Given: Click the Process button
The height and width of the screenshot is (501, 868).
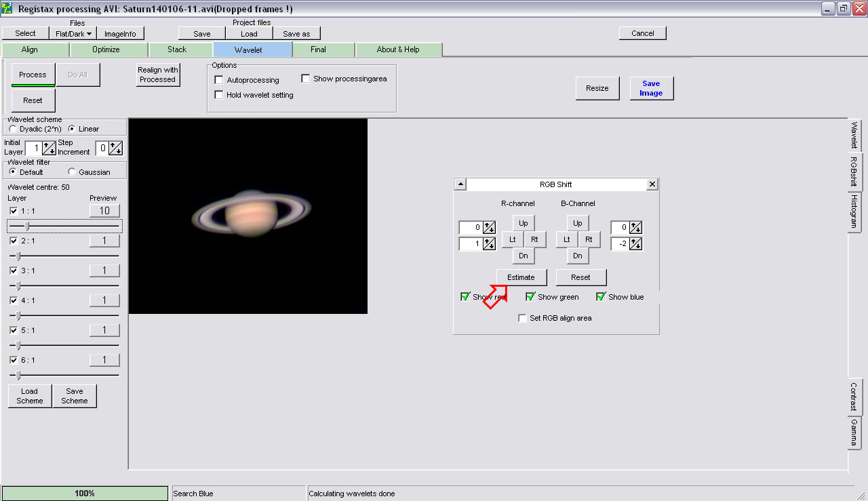Looking at the screenshot, I should click(33, 75).
